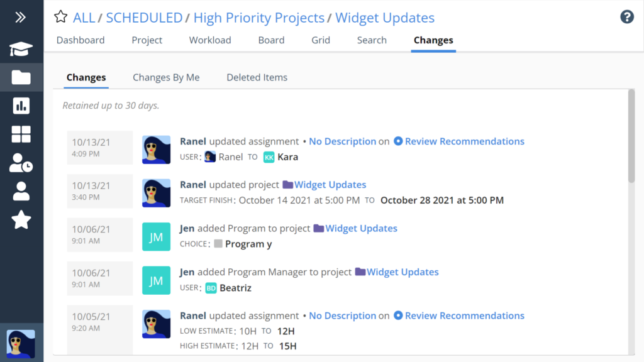Open the help question mark icon
This screenshot has height=362, width=644.
(x=627, y=17)
